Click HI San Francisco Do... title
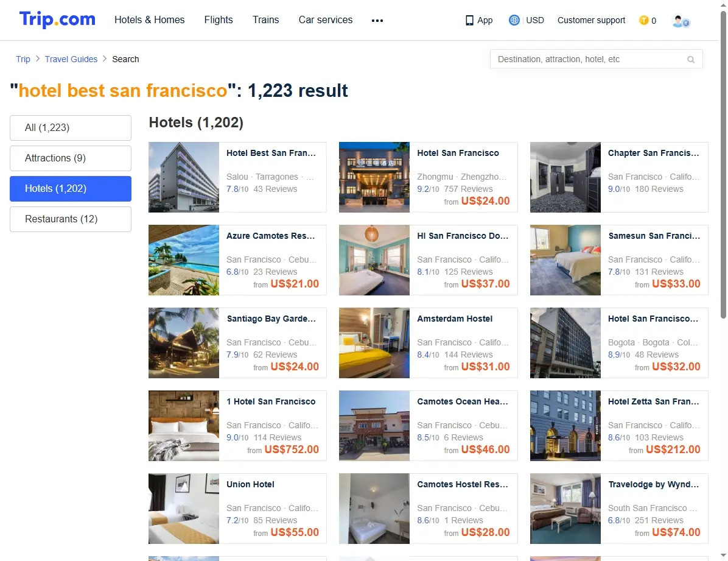 click(x=463, y=236)
